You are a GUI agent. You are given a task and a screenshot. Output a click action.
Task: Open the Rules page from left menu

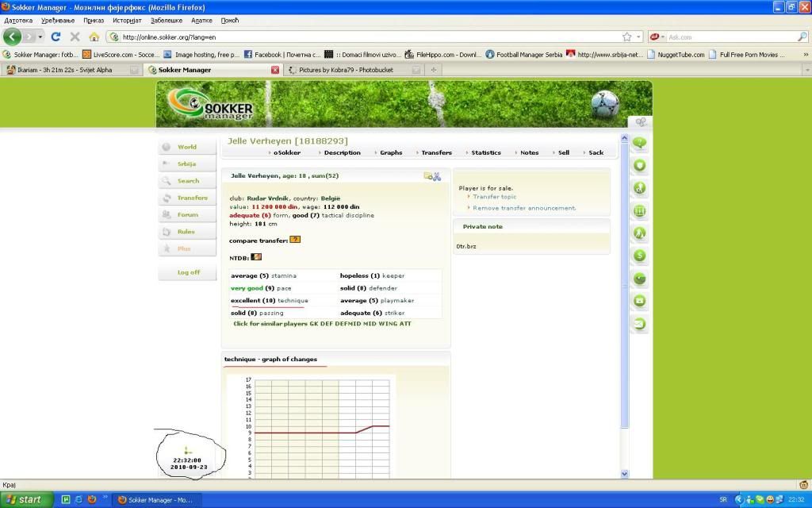[x=187, y=232]
